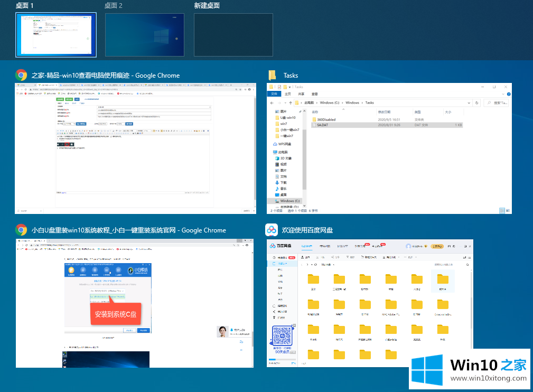Click vertical scrollbar in 之家-精品 Chrome window

(255, 148)
